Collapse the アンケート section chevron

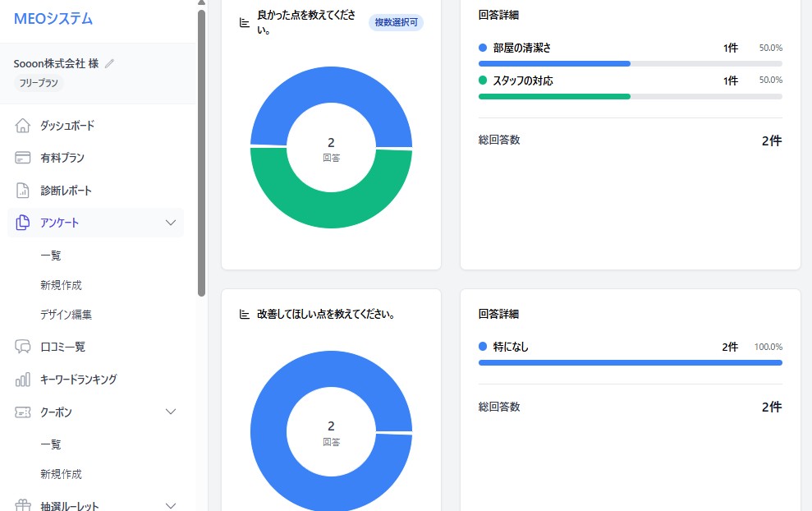pos(171,223)
